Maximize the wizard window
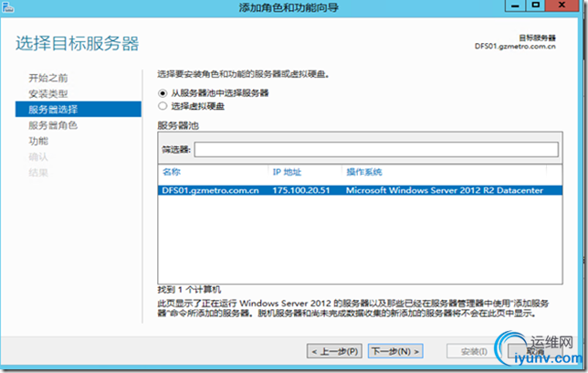This screenshot has width=588, height=373. click(x=535, y=5)
